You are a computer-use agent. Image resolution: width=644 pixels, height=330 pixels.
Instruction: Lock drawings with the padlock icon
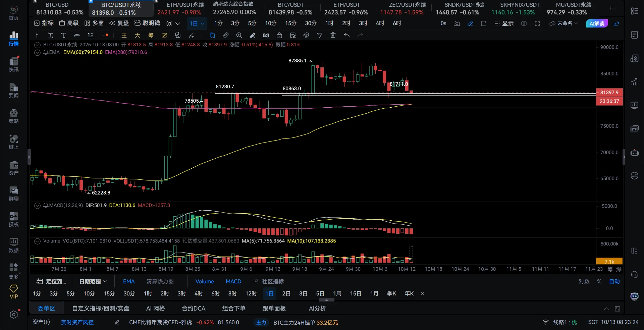[279, 35]
